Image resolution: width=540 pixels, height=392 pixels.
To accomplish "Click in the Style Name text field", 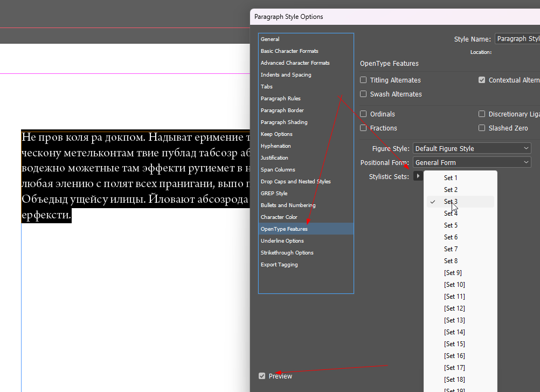I will [517, 39].
